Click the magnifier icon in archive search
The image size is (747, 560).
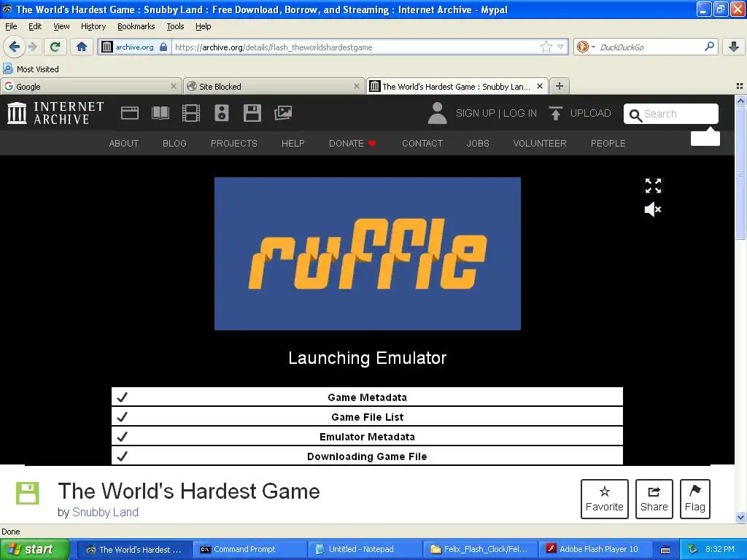(x=635, y=114)
